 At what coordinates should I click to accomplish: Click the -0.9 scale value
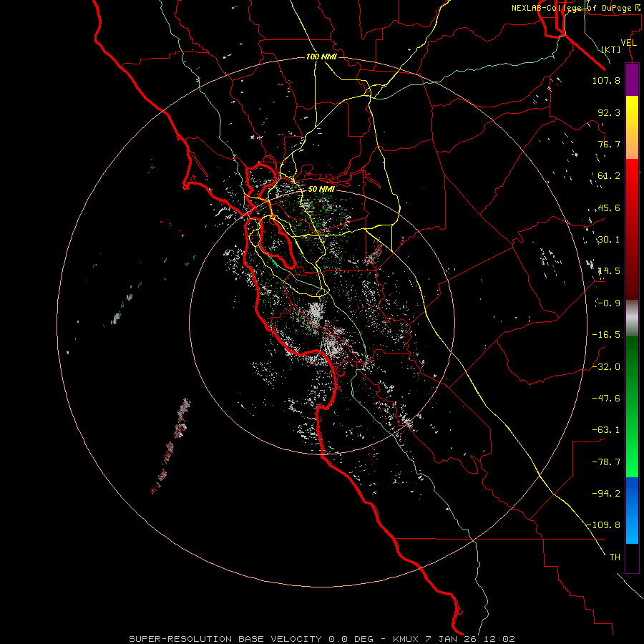609,303
